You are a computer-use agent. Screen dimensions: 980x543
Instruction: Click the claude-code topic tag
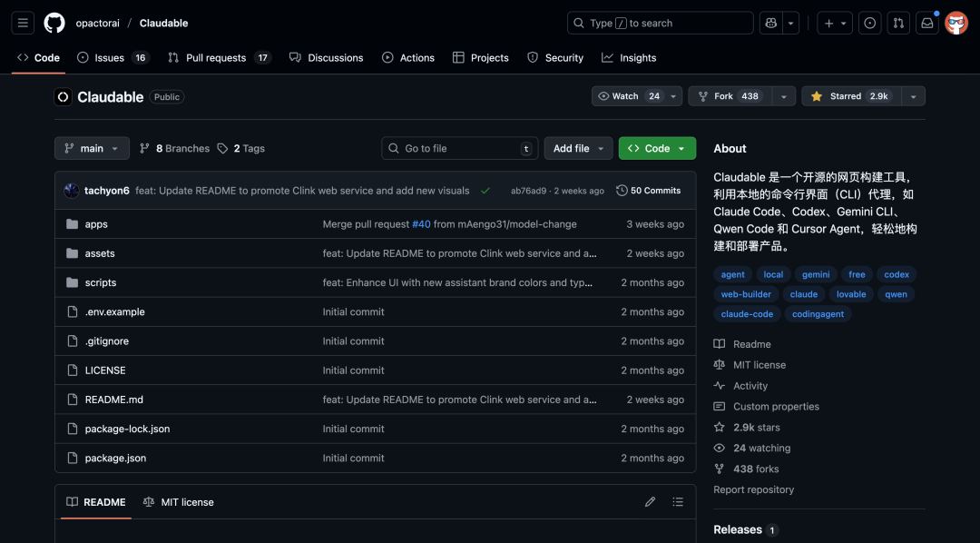(747, 314)
